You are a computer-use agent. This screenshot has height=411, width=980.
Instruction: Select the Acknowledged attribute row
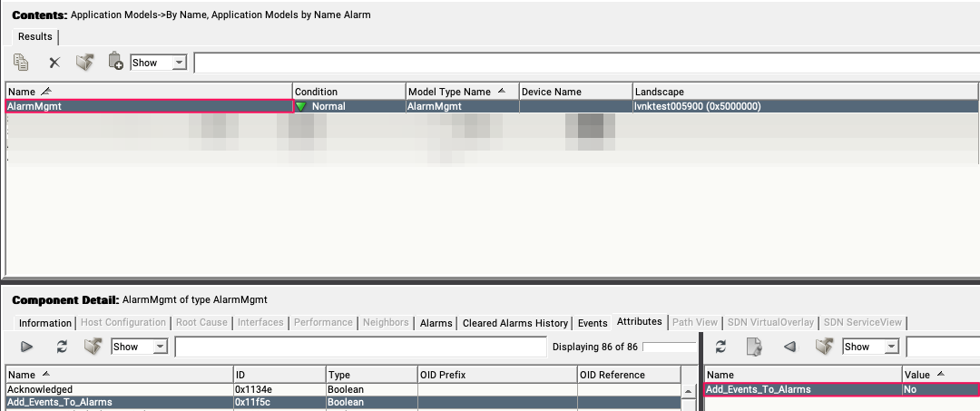(118, 389)
